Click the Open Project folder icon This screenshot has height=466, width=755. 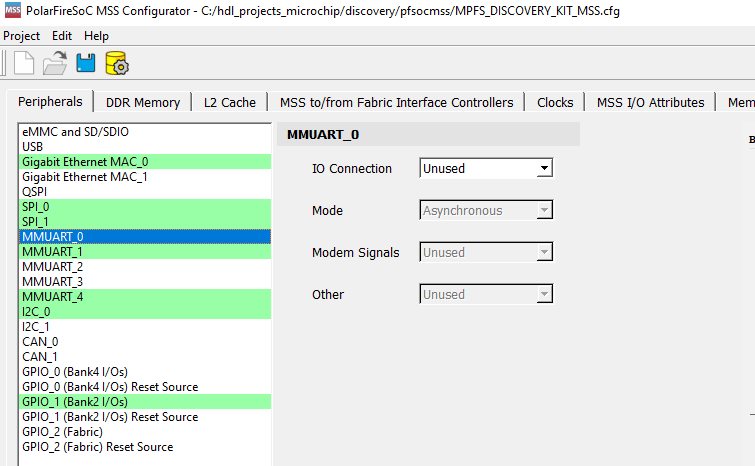(54, 64)
